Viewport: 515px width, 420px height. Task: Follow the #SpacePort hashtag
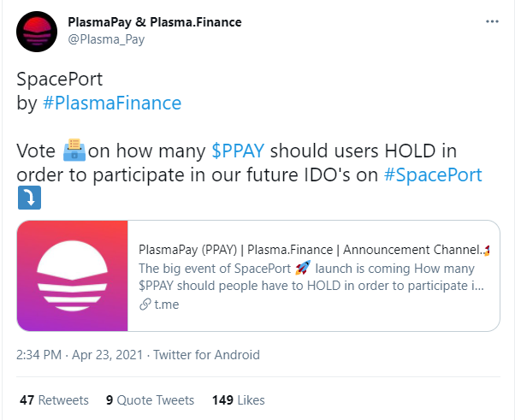tap(433, 175)
